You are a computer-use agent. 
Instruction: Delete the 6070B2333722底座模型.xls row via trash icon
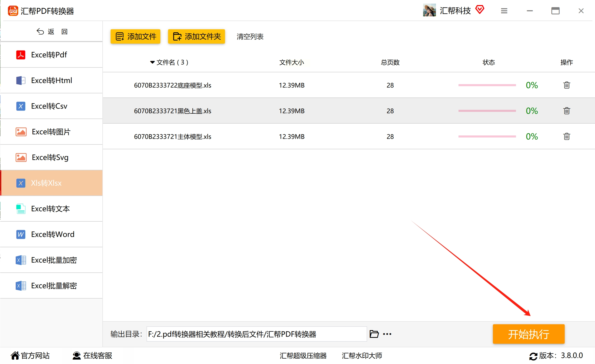tap(567, 85)
